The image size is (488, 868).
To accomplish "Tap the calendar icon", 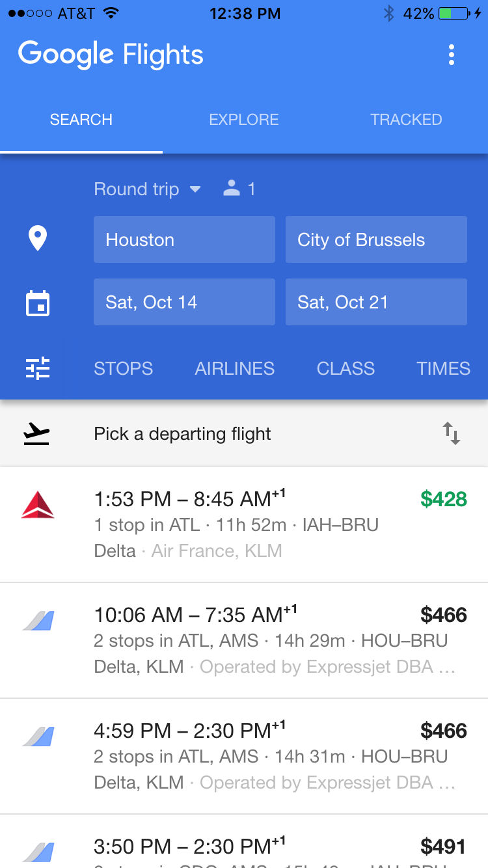I will tap(38, 303).
